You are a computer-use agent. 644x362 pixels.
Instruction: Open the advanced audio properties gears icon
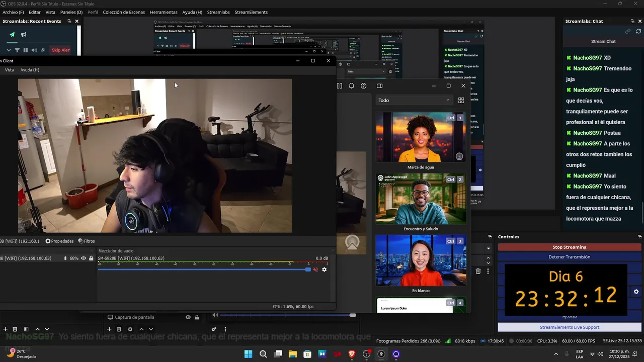[x=214, y=329]
